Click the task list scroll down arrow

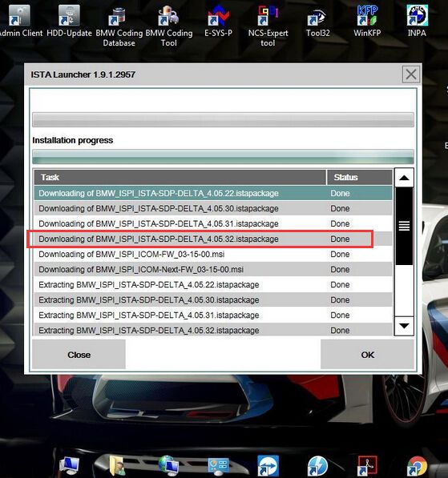tap(404, 326)
